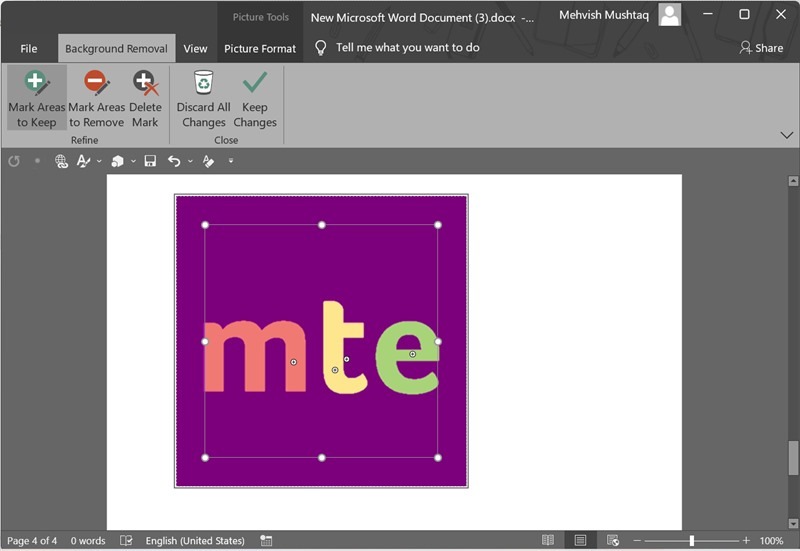
Task: Switch to Read Mode view
Action: pos(548,540)
